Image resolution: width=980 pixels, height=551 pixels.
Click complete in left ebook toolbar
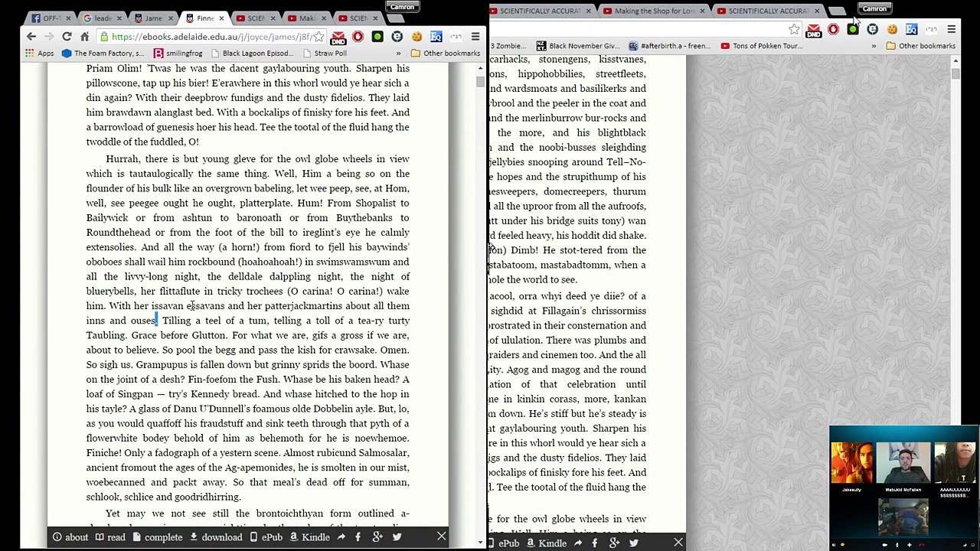pyautogui.click(x=157, y=537)
